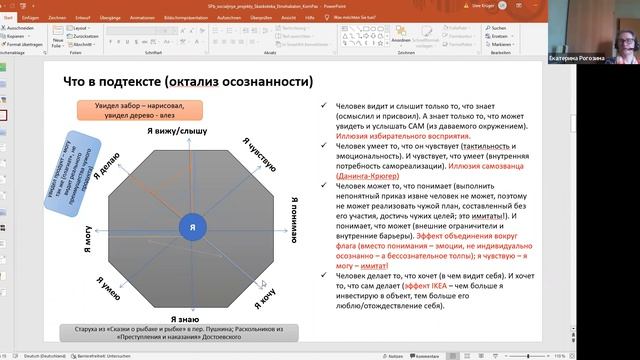Click fit slide to window icon
This screenshot has height=360, width=640.
click(572, 356)
